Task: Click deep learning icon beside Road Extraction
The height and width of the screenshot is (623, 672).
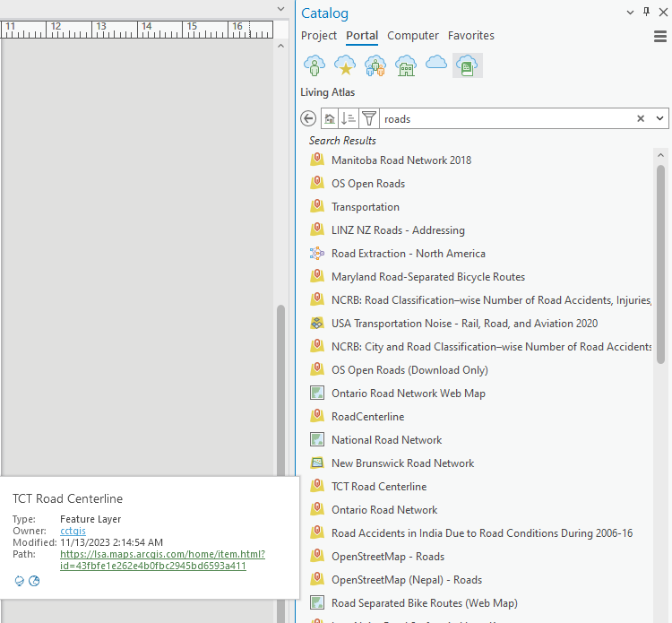Action: [x=316, y=253]
